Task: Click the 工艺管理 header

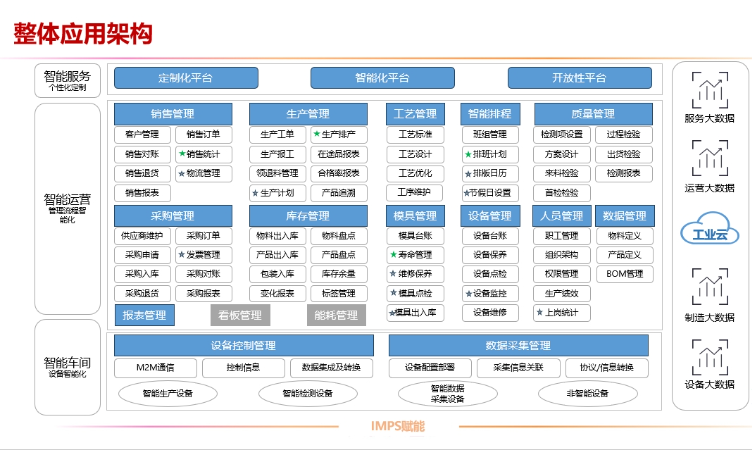Action: [415, 114]
